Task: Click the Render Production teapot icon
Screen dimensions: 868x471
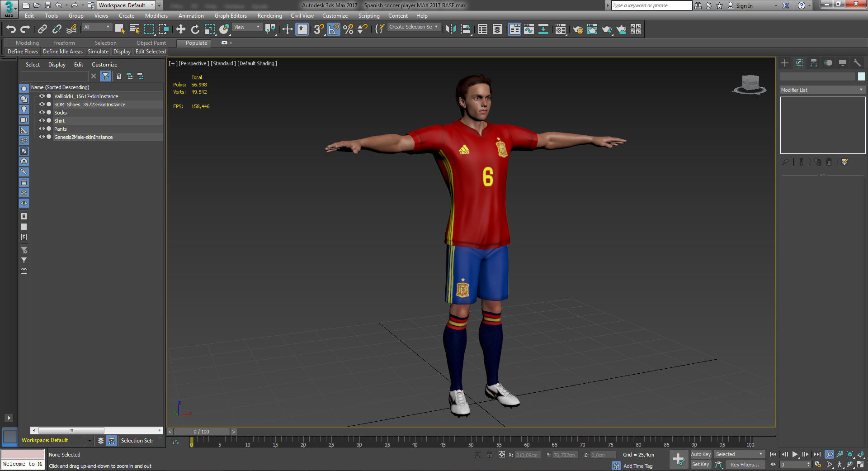Action: coord(607,29)
